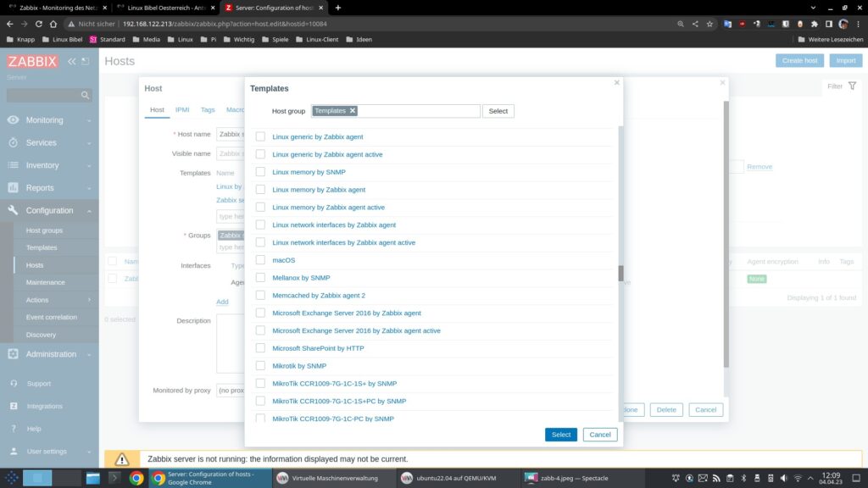868x488 pixels.
Task: Click the Reports chart icon
Action: 14,188
